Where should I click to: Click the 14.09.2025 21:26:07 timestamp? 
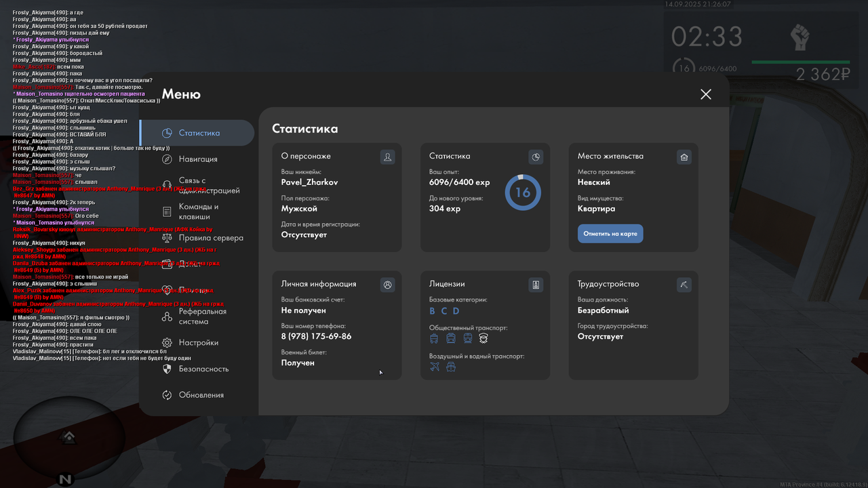coord(698,4)
